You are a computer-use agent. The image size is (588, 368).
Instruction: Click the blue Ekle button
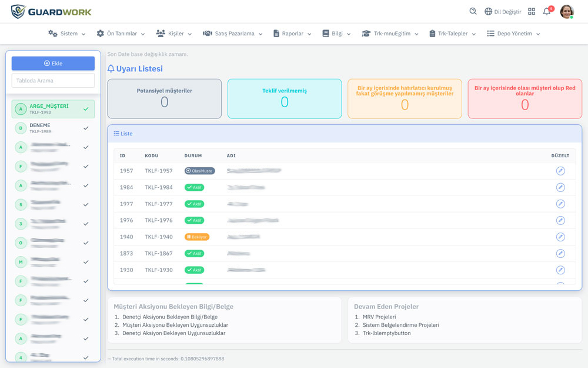(53, 63)
